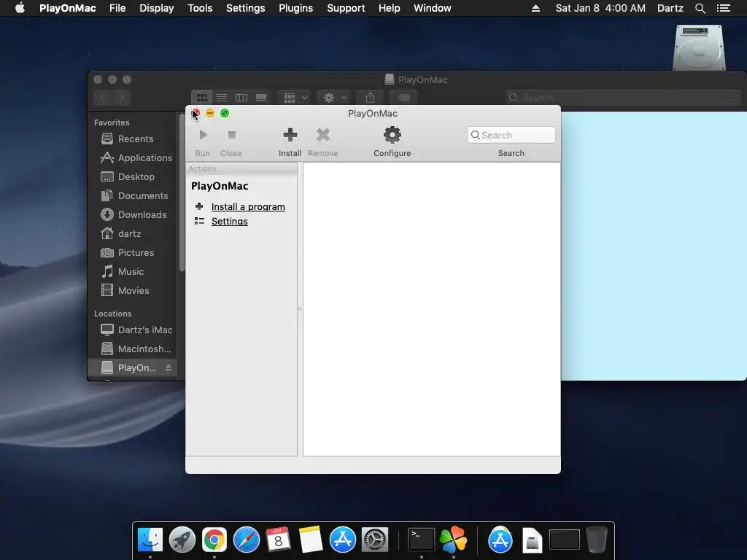Open the Plugins menu
This screenshot has width=747, height=560.
coord(296,8)
